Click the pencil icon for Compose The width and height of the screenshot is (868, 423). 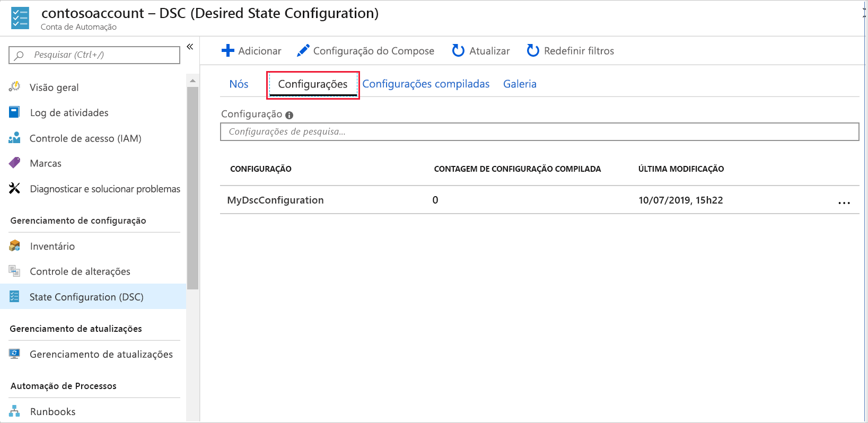tap(303, 50)
